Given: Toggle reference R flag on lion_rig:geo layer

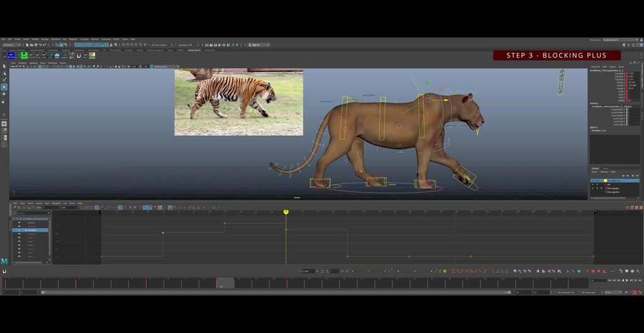Looking at the screenshot, I should pos(601,188).
